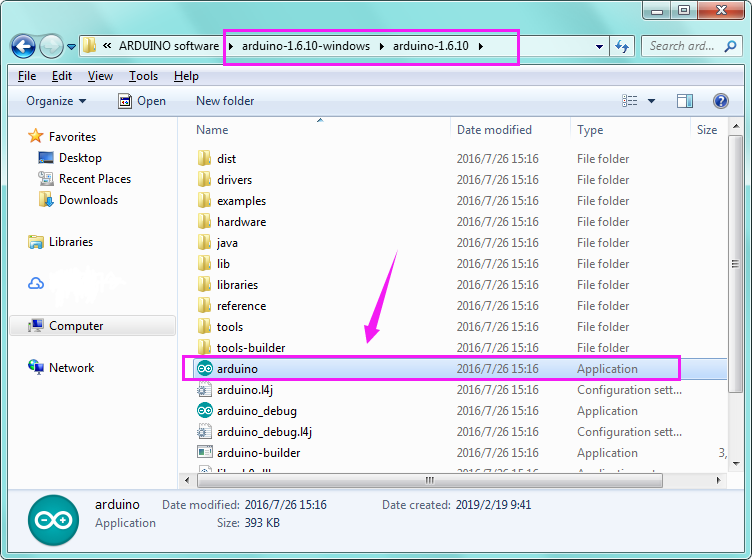Sort by Date modified column header
The width and height of the screenshot is (752, 560).
(x=494, y=130)
